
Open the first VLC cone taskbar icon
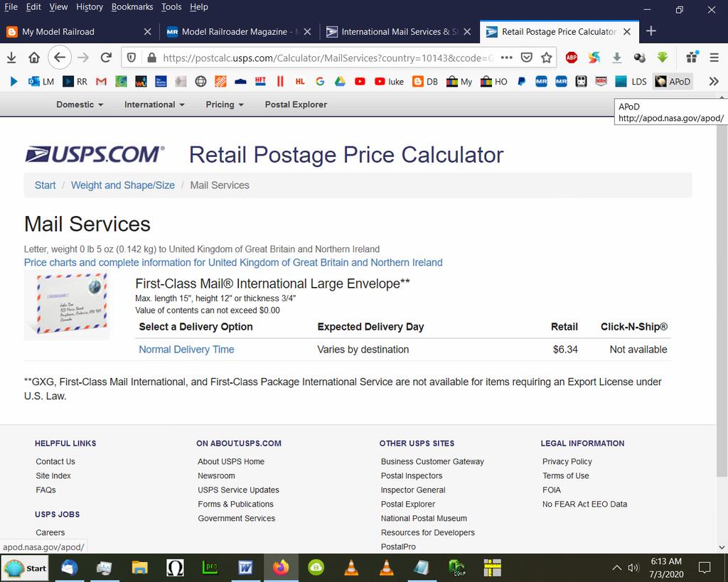[351, 568]
